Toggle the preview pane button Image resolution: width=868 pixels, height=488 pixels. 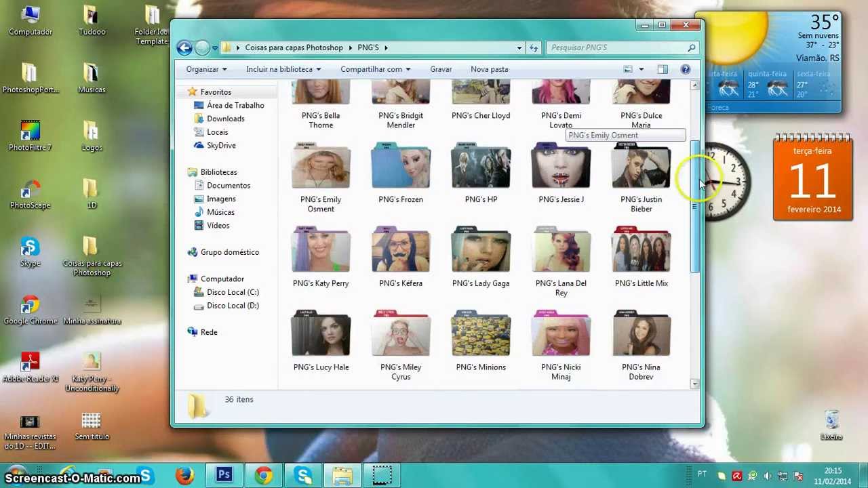tap(663, 69)
